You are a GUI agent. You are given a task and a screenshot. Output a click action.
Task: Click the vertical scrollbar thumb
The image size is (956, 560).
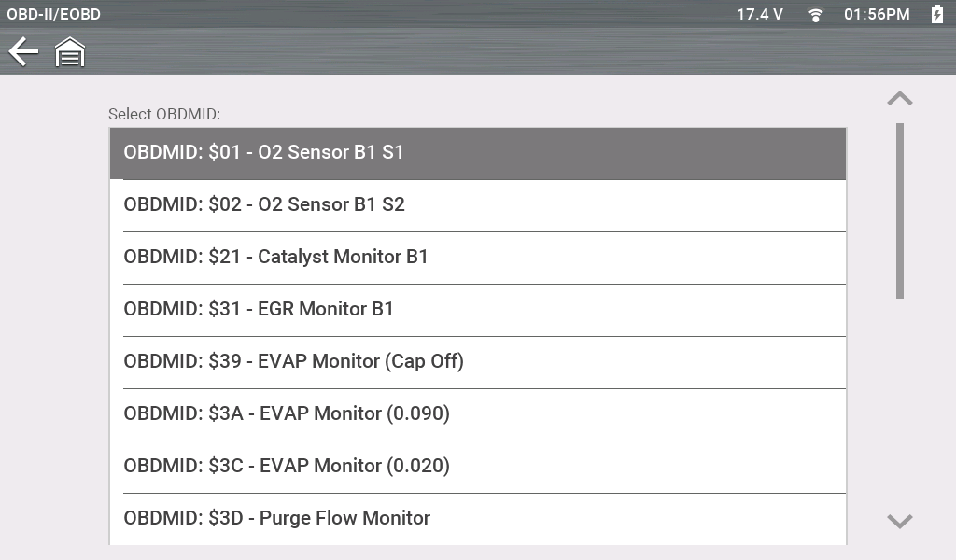click(900, 210)
